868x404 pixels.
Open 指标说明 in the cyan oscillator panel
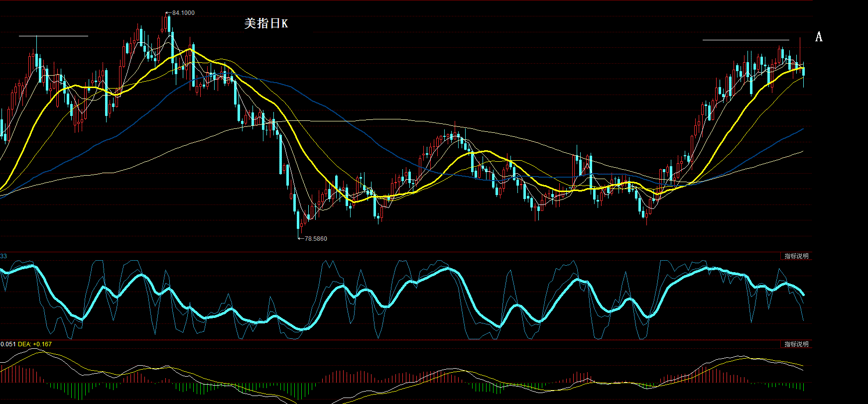pyautogui.click(x=796, y=256)
